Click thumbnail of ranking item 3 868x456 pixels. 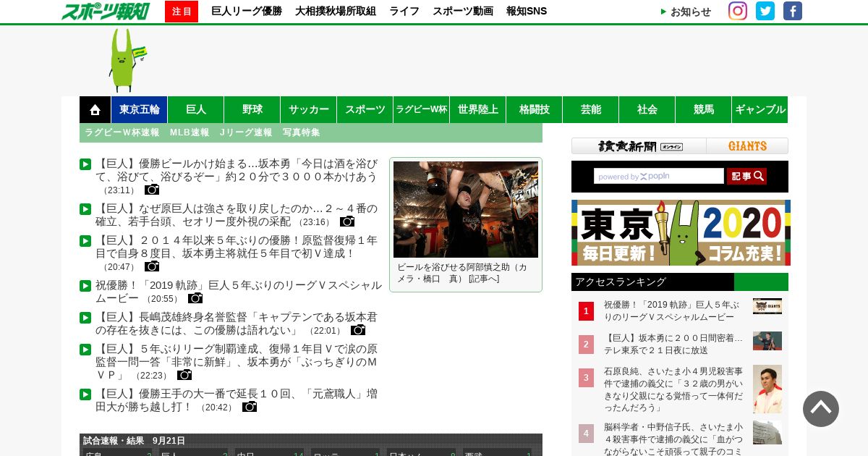tap(767, 389)
